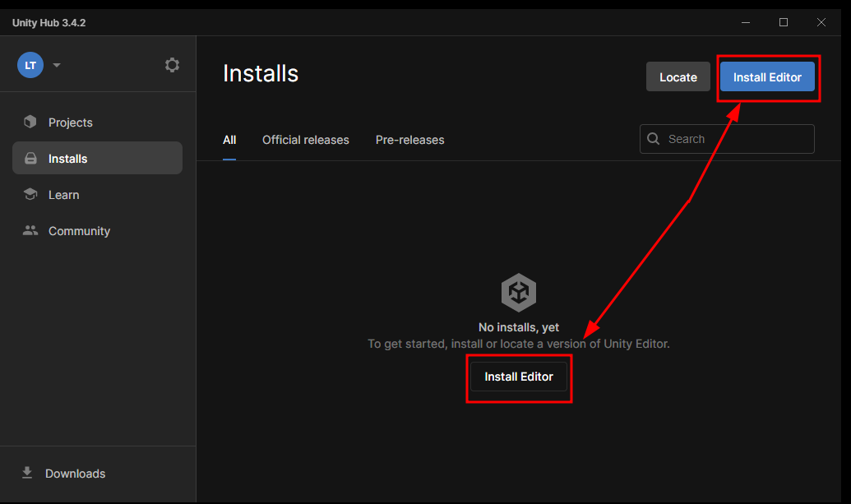The height and width of the screenshot is (504, 851).
Task: Click the centered Install Editor button
Action: click(x=518, y=377)
